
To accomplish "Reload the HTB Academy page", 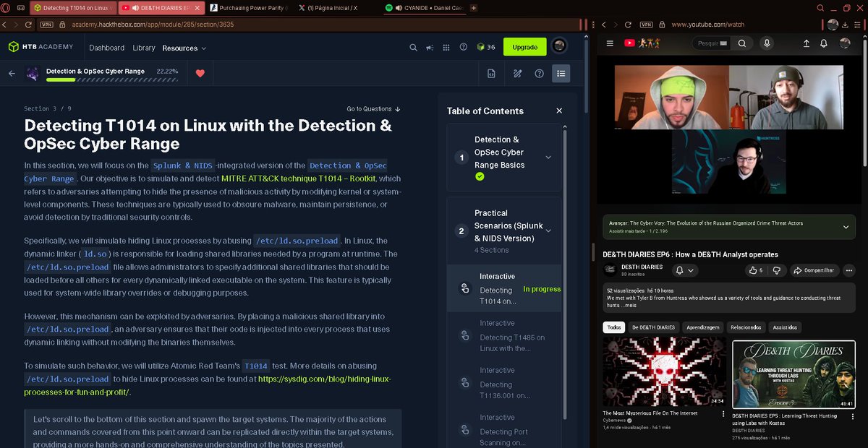I will [30, 25].
